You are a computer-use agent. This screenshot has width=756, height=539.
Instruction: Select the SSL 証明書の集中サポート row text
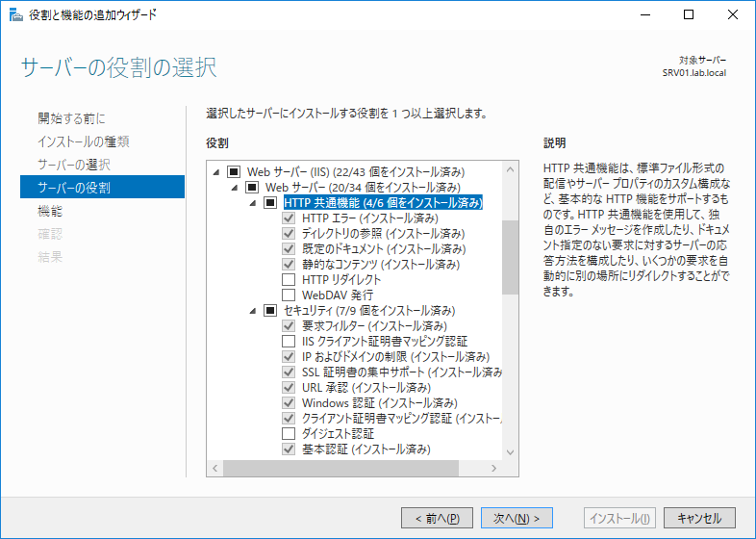(x=402, y=372)
